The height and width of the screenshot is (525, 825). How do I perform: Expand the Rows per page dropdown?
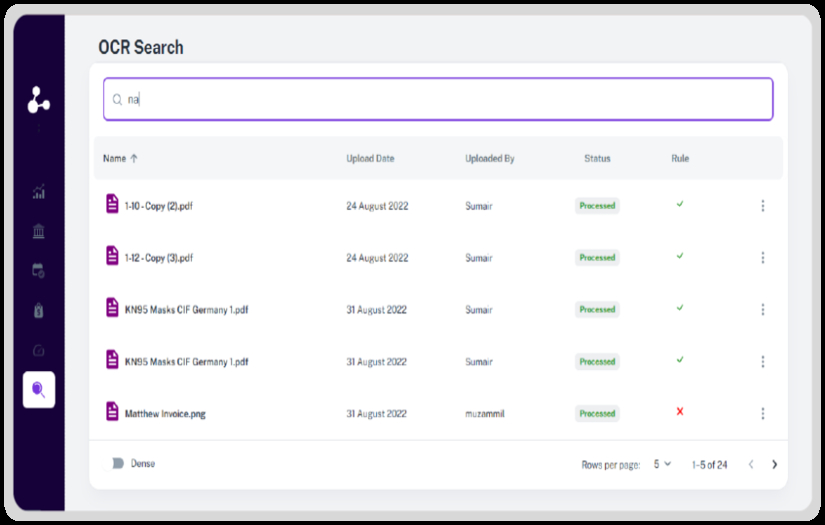[662, 464]
